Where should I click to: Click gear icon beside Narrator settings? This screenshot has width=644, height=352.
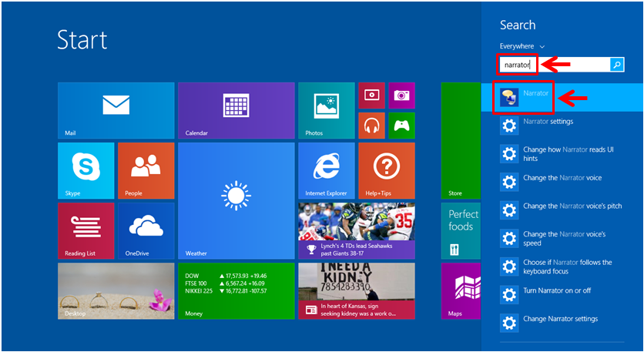[x=509, y=126]
